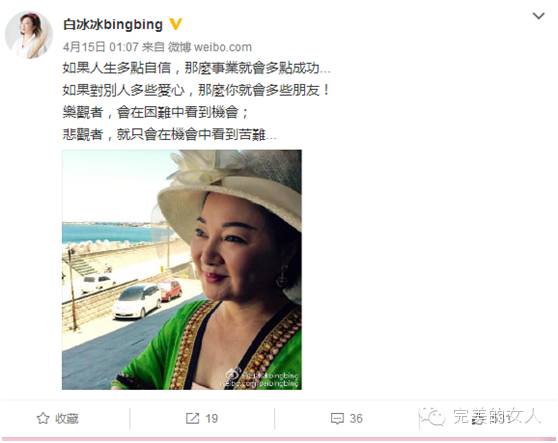
Task: Click the repost count 19
Action: click(x=211, y=418)
